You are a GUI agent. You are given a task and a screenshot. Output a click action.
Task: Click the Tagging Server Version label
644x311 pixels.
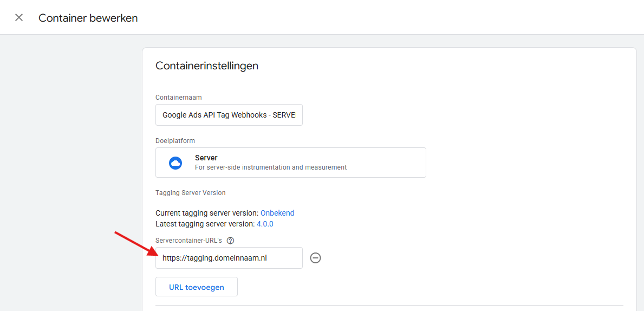190,193
